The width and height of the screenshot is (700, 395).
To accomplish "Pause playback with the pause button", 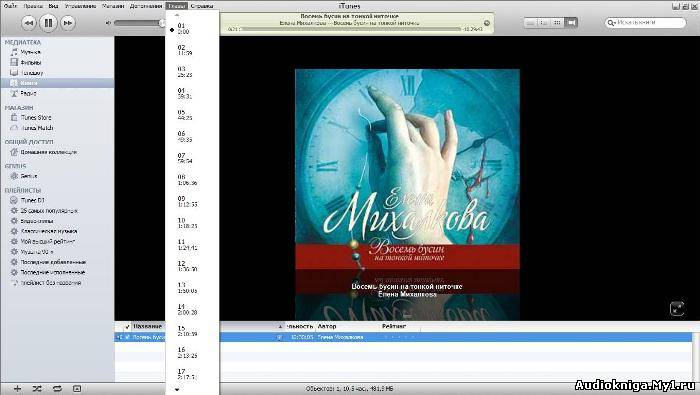I will point(48,23).
